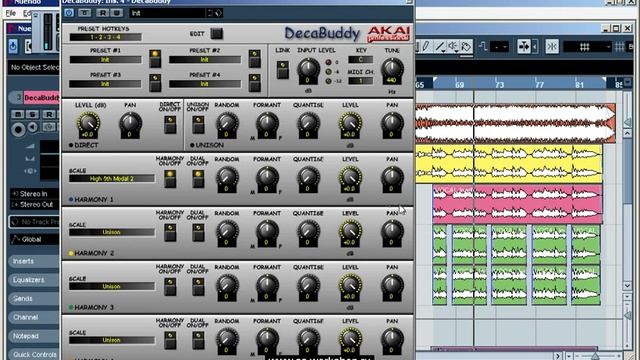Open the Quick Controls tab in inspector
Image resolution: width=640 pixels, height=360 pixels.
(x=33, y=354)
